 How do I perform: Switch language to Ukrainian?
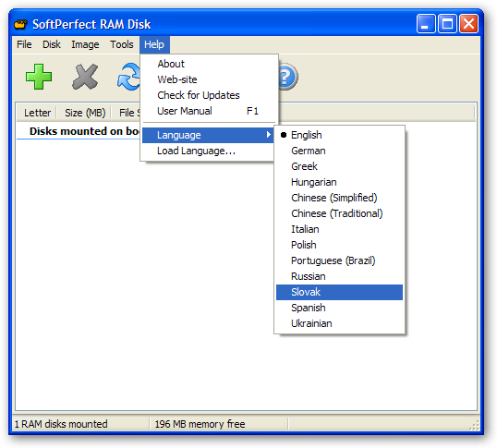(339, 323)
